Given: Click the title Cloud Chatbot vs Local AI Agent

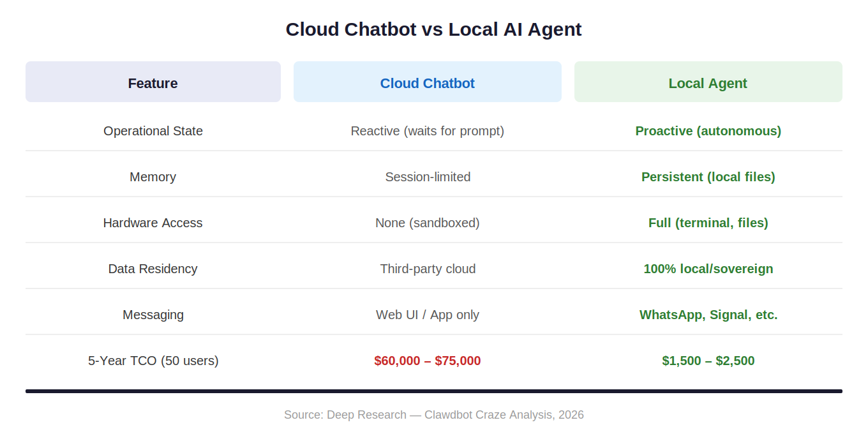Looking at the screenshot, I should click(433, 29).
